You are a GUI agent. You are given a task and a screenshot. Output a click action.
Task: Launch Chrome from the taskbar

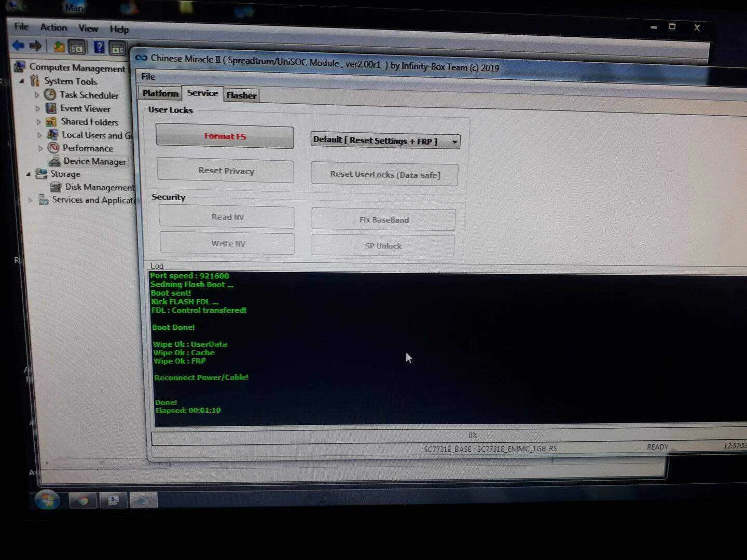pos(83,500)
